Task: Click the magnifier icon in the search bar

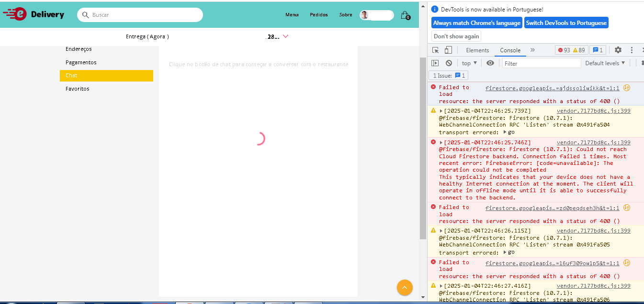Action: [86, 15]
